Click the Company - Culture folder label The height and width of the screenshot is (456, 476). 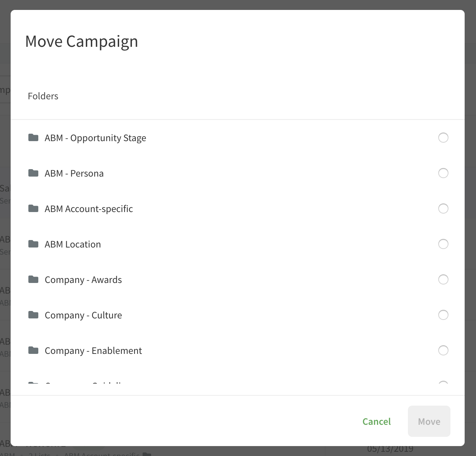[83, 315]
